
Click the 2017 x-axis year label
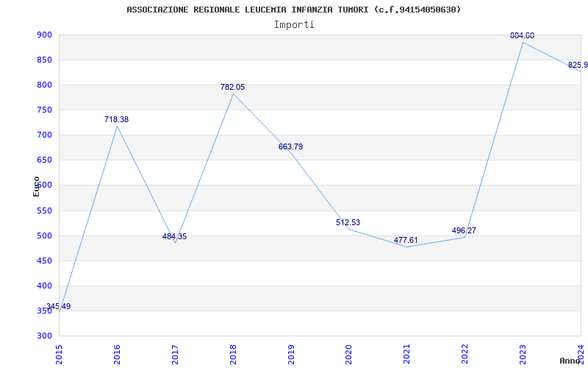(175, 354)
